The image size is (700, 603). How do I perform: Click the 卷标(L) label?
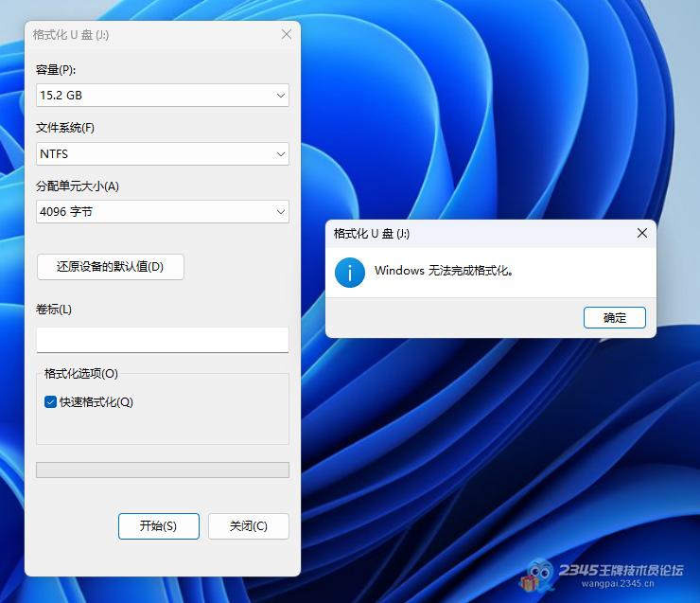[x=54, y=310]
